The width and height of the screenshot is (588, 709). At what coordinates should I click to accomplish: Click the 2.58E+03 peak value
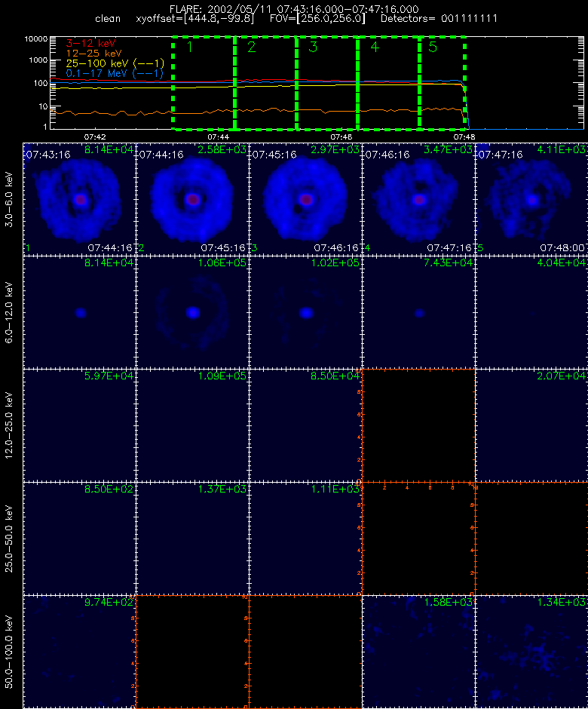(x=222, y=149)
